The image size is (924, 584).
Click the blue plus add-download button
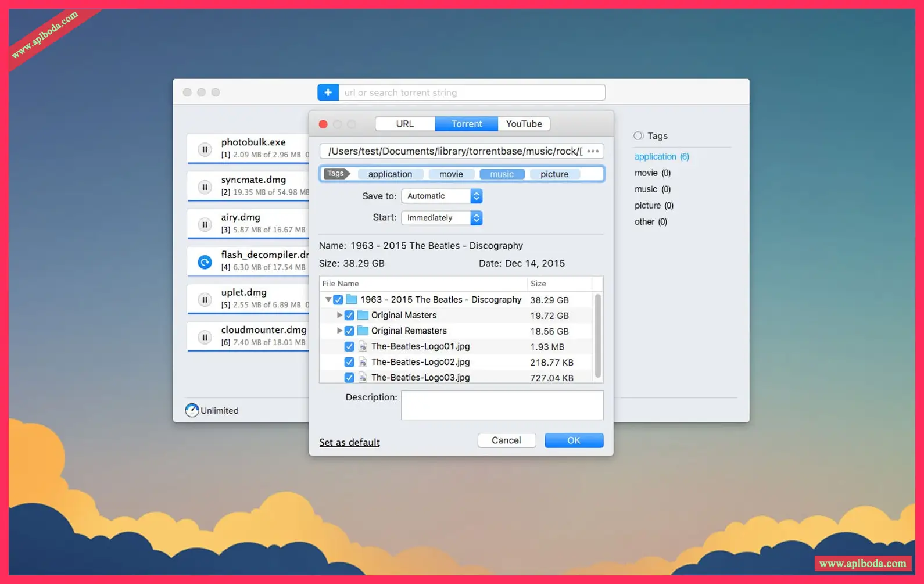click(328, 92)
